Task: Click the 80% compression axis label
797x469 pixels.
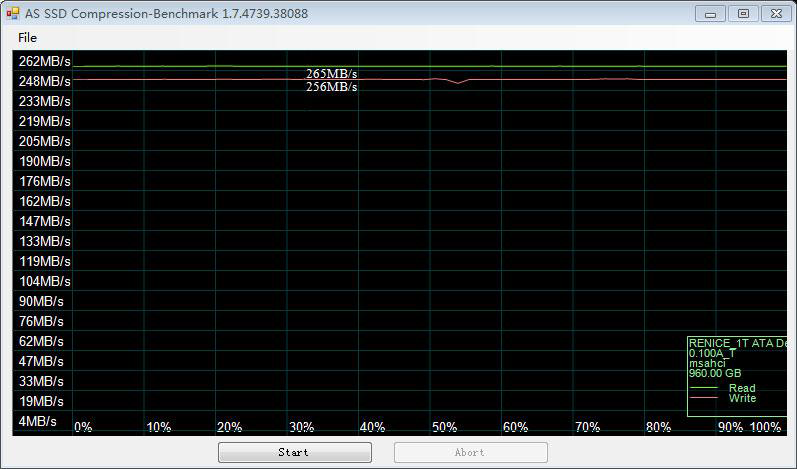Action: coord(658,427)
